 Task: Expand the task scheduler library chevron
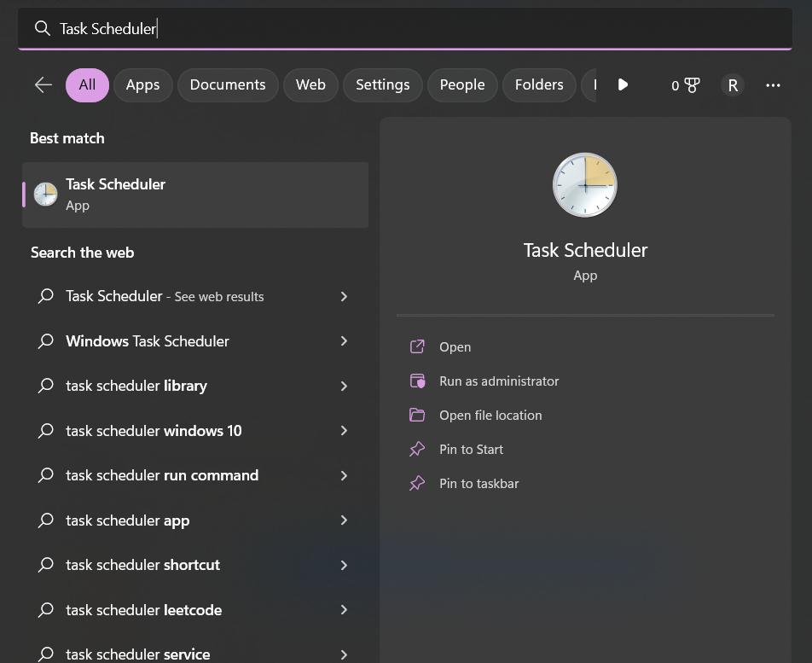click(x=344, y=386)
